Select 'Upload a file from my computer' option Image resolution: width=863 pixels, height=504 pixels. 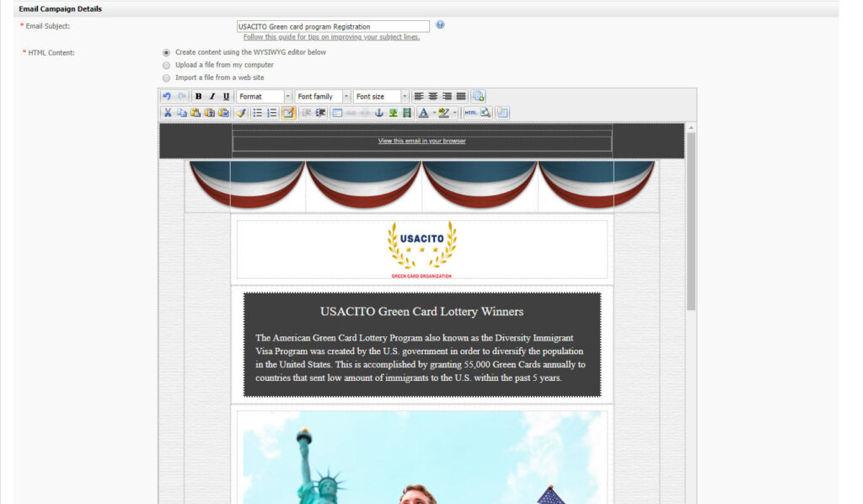tap(166, 65)
